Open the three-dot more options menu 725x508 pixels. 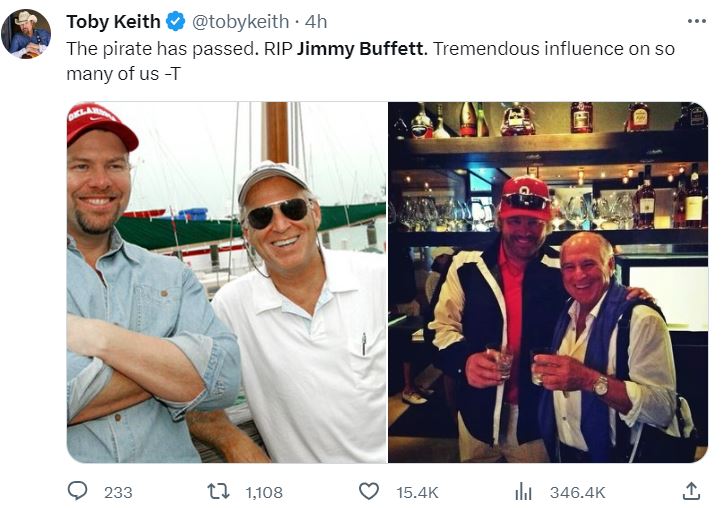697,21
